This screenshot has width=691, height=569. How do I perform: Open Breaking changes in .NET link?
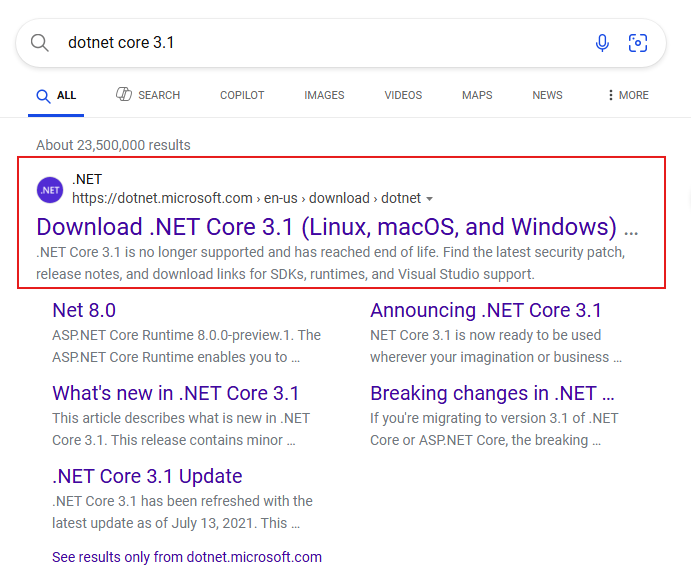[492, 393]
